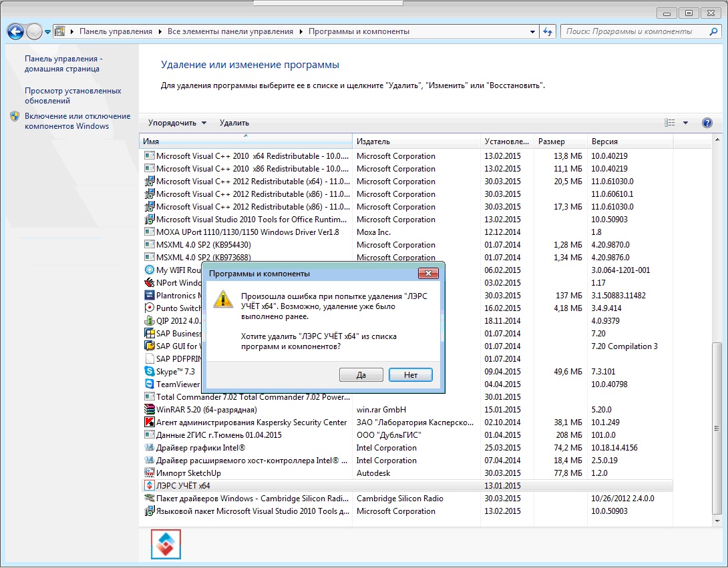
Task: Sort list by the Имя column header
Action: (246, 141)
